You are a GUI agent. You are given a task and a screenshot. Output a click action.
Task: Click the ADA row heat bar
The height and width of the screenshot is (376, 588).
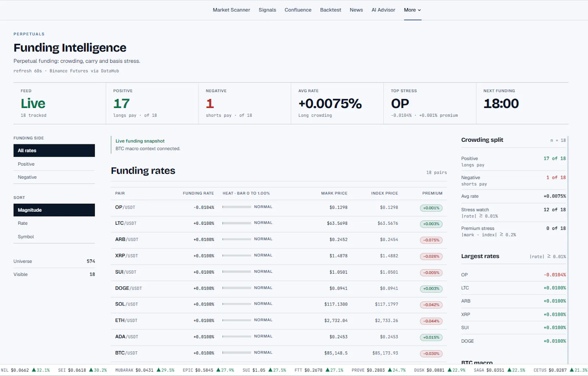237,336
